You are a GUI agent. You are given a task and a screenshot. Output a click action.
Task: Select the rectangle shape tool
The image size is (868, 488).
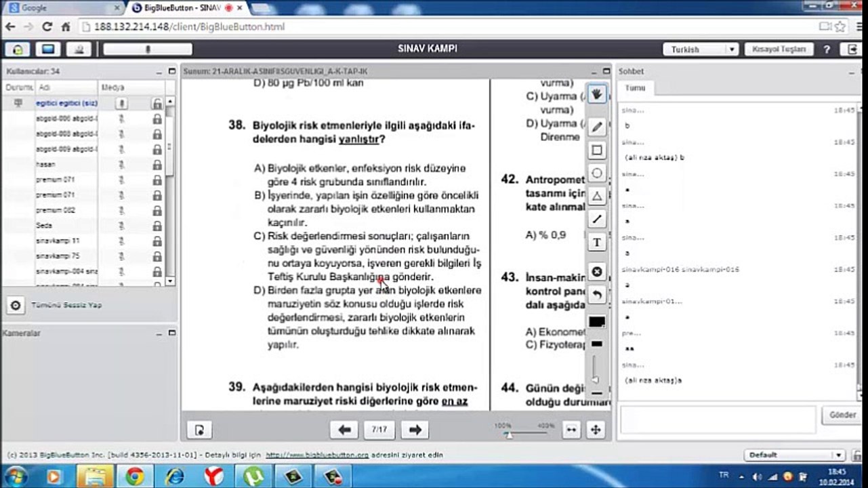[x=597, y=150]
